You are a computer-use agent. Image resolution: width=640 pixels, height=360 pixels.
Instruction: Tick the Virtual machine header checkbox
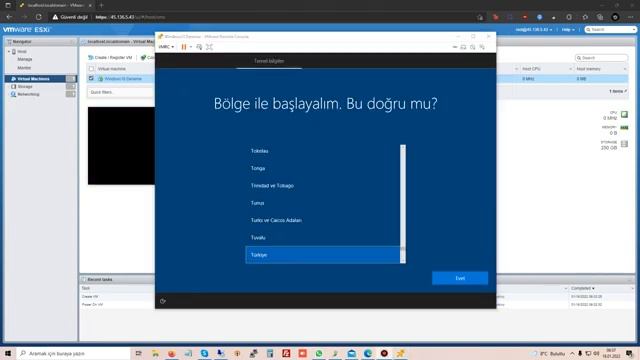pyautogui.click(x=91, y=69)
